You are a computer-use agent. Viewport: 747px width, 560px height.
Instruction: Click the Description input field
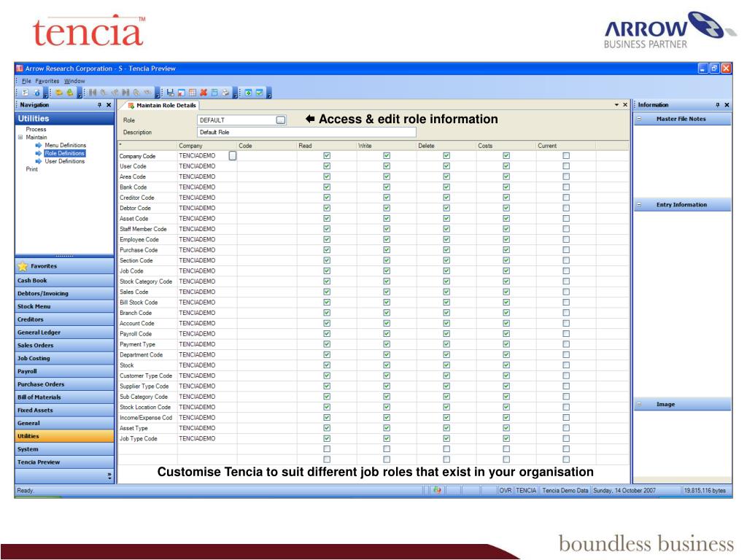306,133
